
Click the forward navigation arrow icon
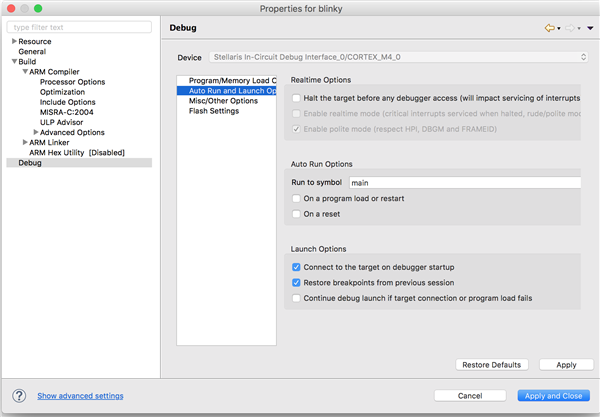pos(572,28)
